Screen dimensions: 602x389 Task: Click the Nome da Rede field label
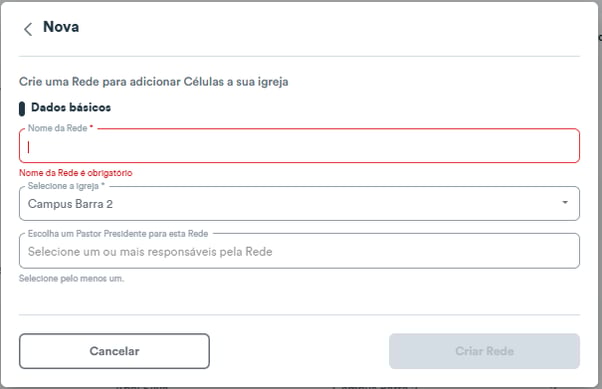pyautogui.click(x=58, y=128)
